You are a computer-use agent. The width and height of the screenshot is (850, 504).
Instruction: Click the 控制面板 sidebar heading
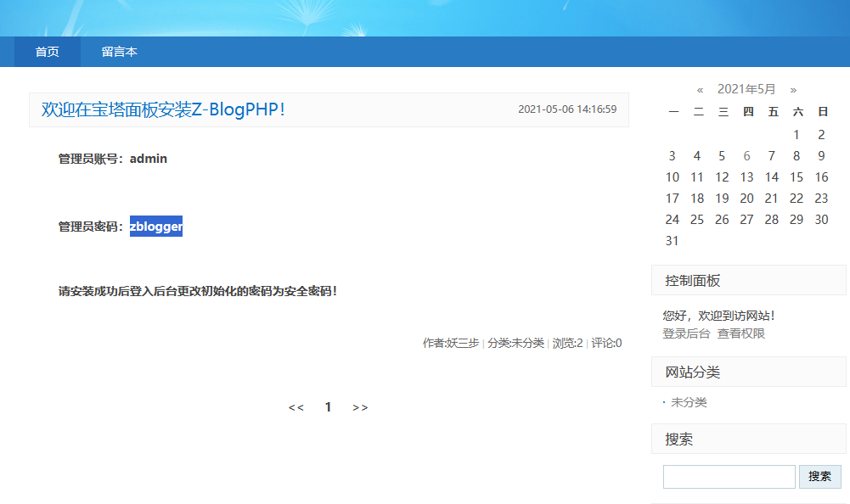coord(693,281)
